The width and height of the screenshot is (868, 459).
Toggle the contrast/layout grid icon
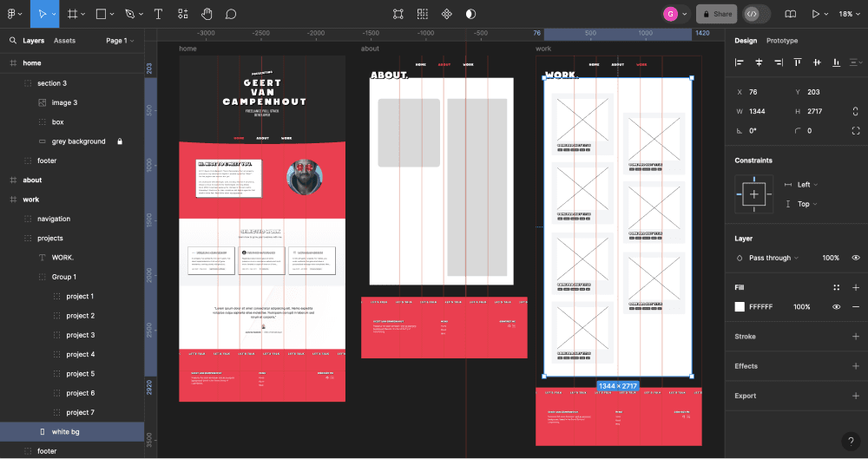pos(470,14)
